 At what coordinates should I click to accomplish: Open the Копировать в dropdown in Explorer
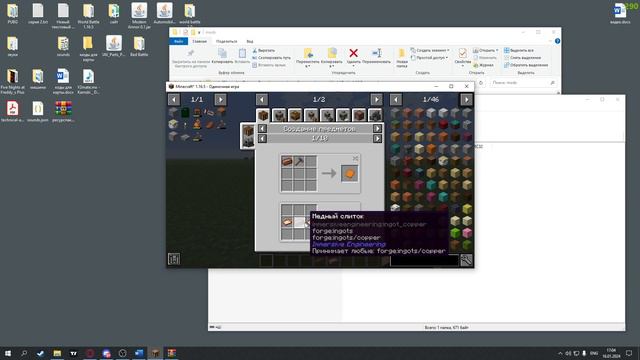click(x=331, y=57)
